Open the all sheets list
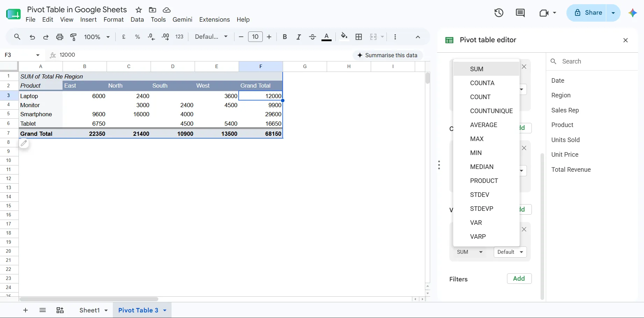The height and width of the screenshot is (318, 644). click(43, 310)
